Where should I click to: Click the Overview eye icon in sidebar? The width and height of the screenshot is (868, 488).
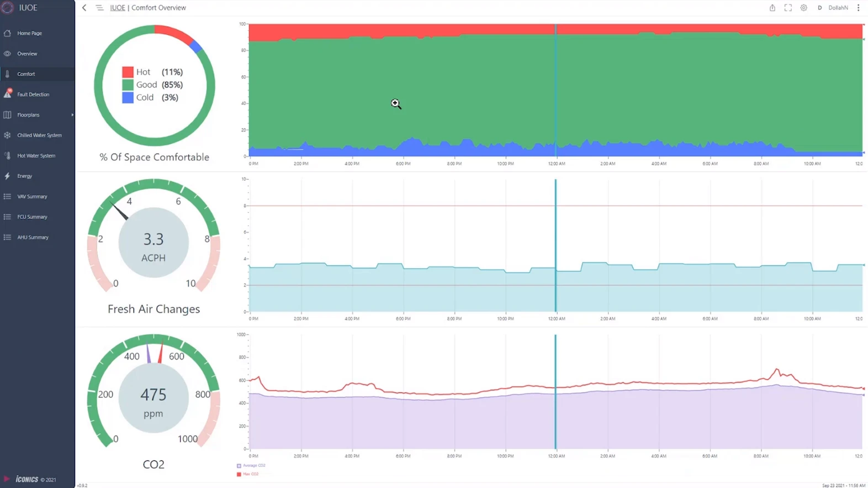[x=7, y=54]
